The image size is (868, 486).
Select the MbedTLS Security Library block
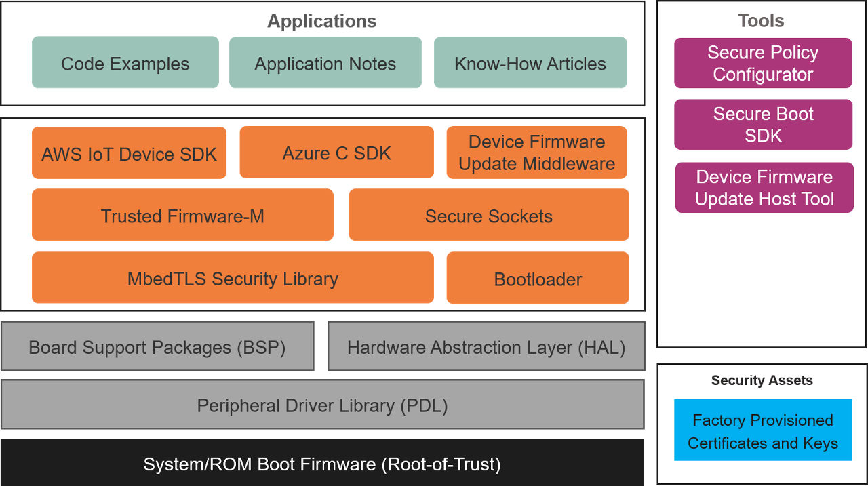click(233, 278)
